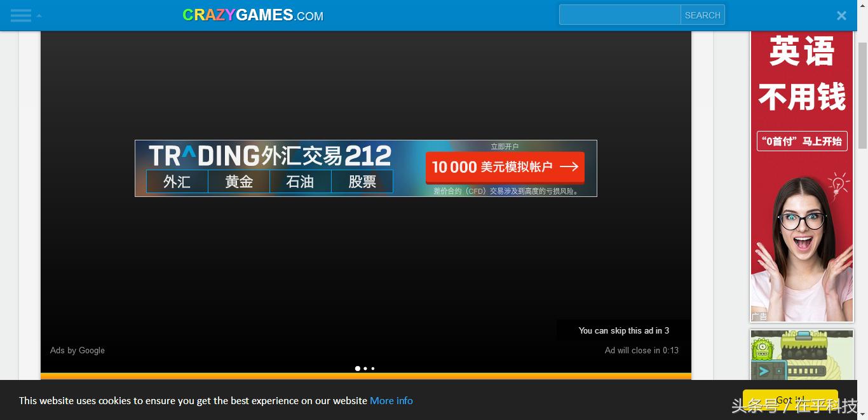This screenshot has width=868, height=420.
Task: Switch to the 股票 banner tab
Action: point(362,181)
